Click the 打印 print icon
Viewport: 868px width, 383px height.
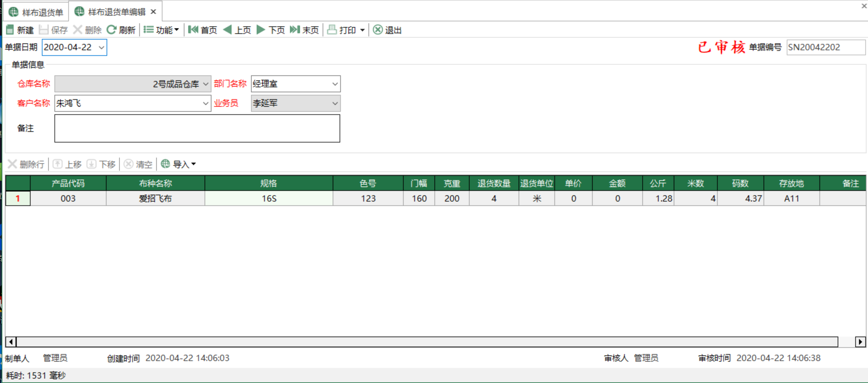332,30
